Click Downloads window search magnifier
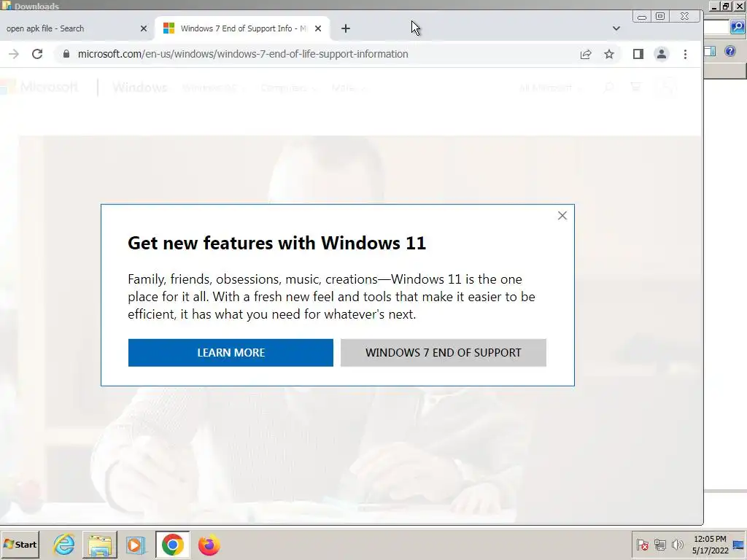The image size is (747, 560). point(738,27)
